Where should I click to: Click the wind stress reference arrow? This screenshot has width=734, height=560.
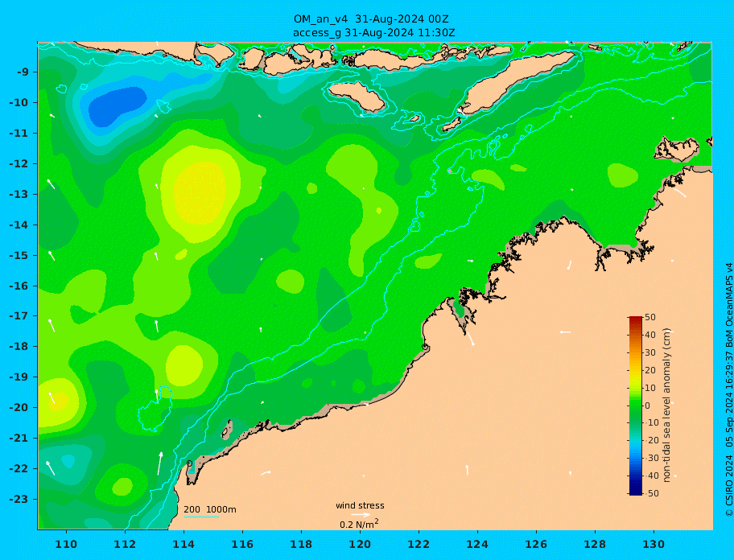click(x=361, y=515)
